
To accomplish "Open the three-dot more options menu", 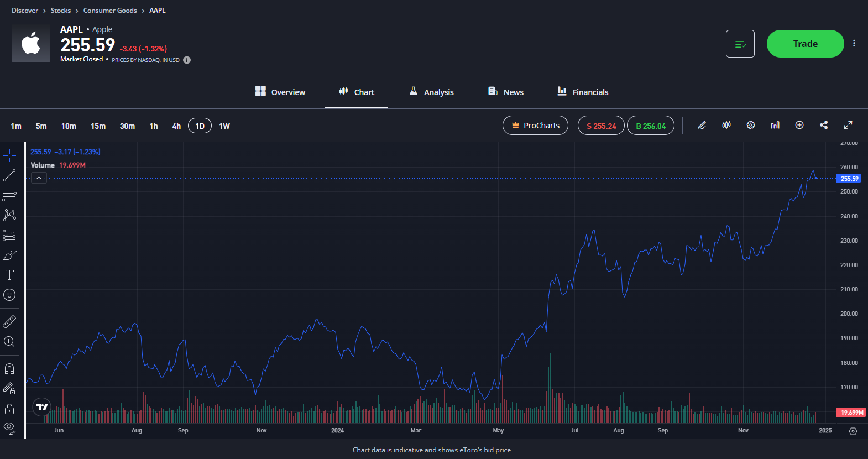I will click(854, 43).
